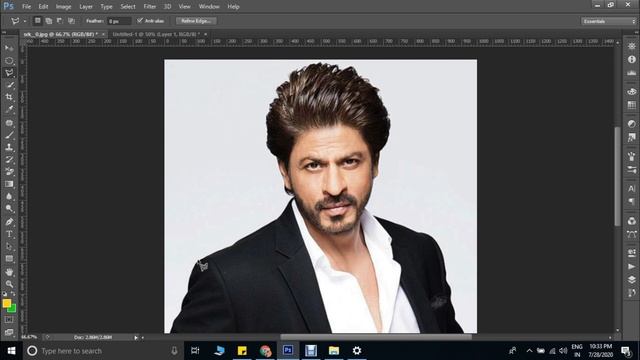Change the screen mode
Screen dimensions: 640x360
[x=9, y=332]
